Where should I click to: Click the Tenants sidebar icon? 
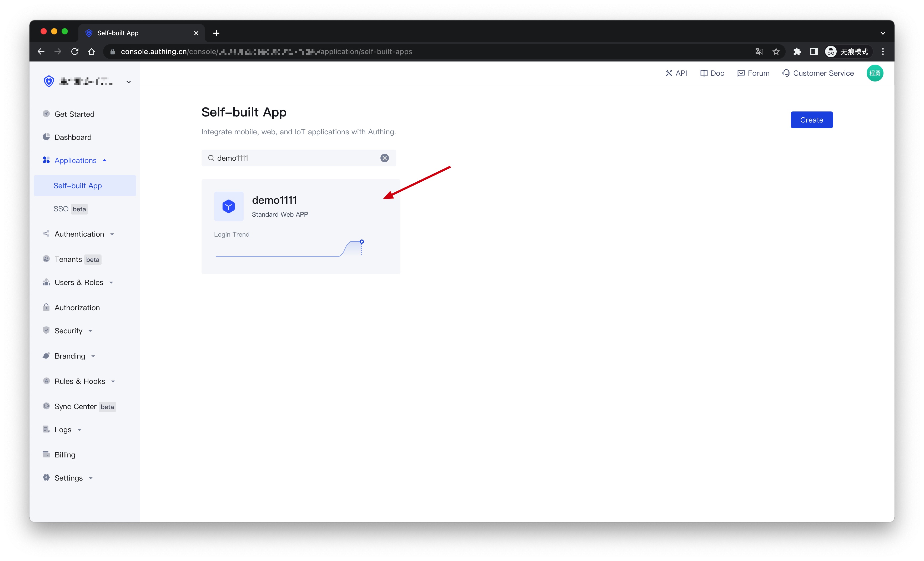click(46, 259)
